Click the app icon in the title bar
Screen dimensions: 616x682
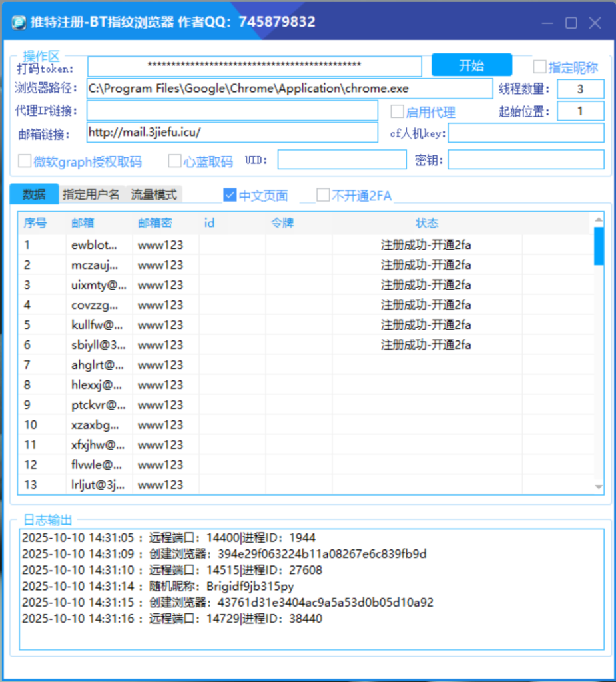tap(18, 21)
